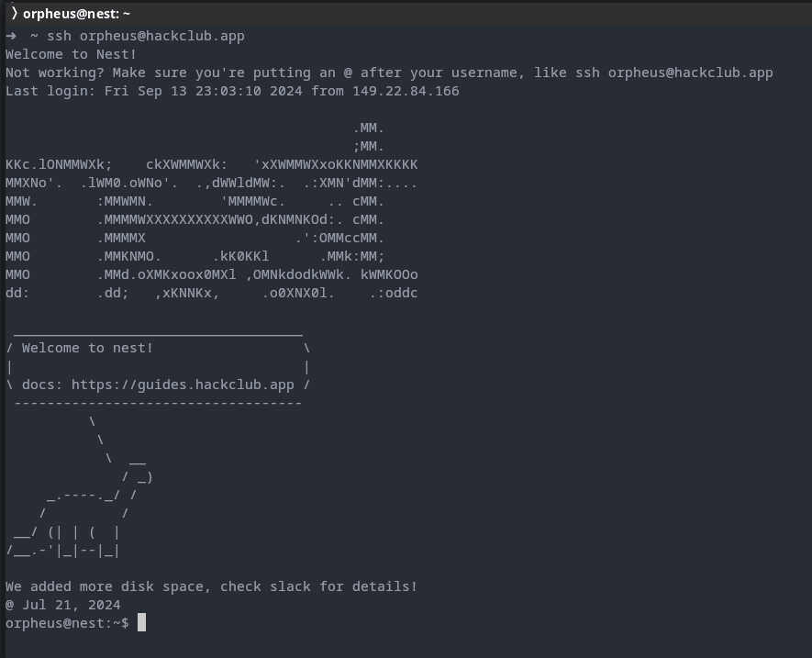Click 'Welcome to nest!' inside speech bubble
Screen dimensions: 812x658
[x=87, y=348]
